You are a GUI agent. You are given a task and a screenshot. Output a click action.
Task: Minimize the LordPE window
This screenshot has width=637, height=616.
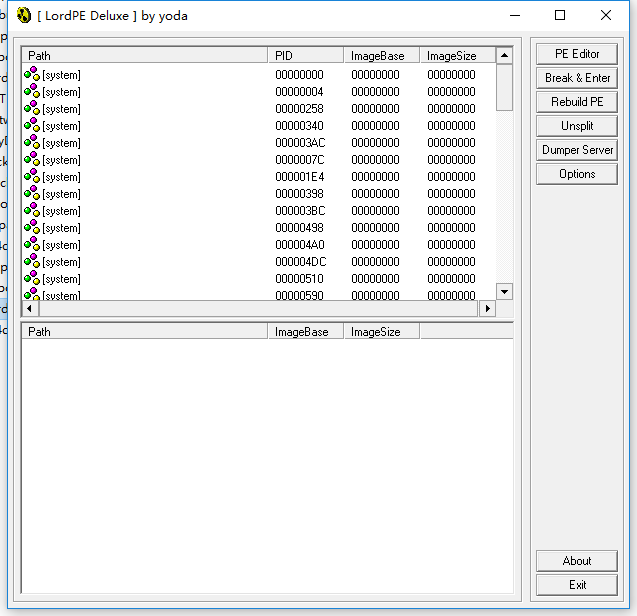[x=515, y=15]
